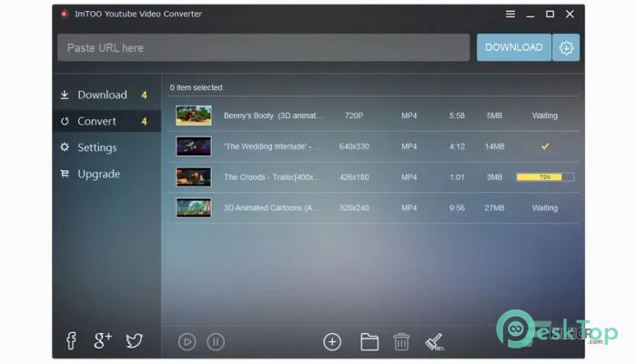Switch to the Convert tab
637x364 pixels.
click(106, 121)
